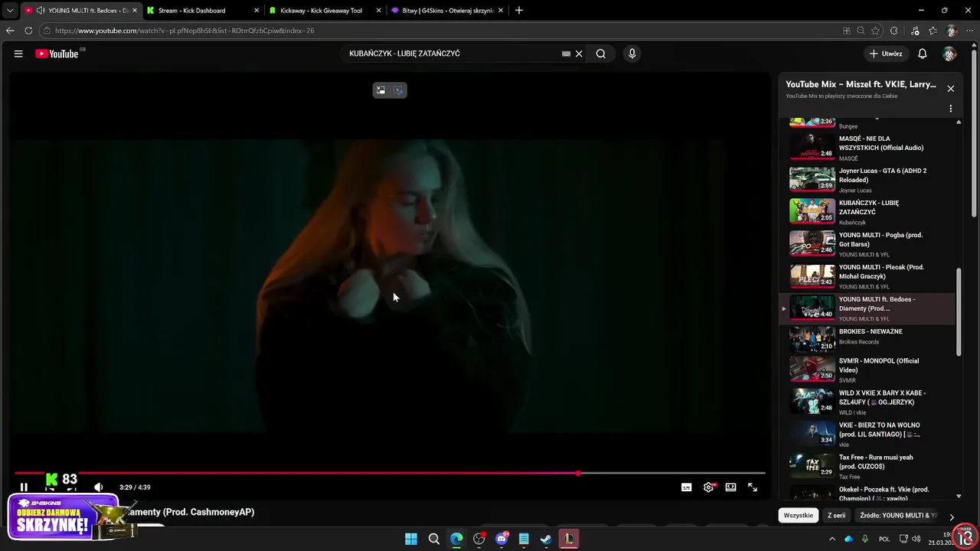
Task: Enter full screen mode
Action: click(753, 487)
